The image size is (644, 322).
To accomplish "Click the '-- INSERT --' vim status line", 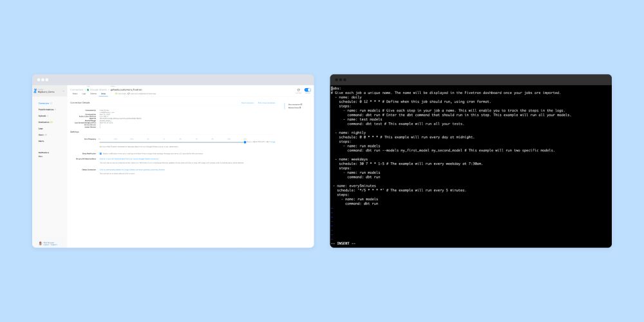I will point(343,243).
